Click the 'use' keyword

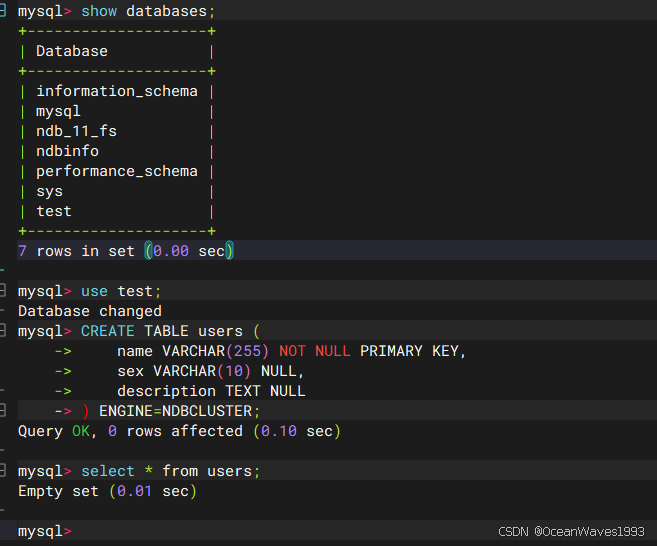pos(94,291)
